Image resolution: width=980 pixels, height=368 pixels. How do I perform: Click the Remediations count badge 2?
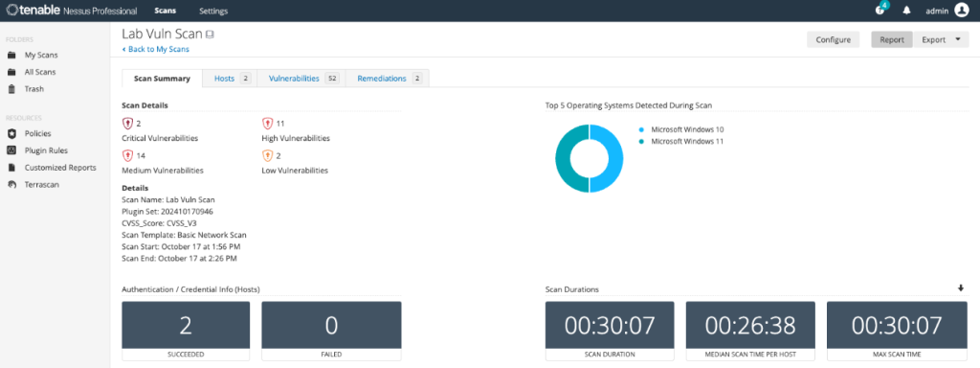(x=417, y=79)
